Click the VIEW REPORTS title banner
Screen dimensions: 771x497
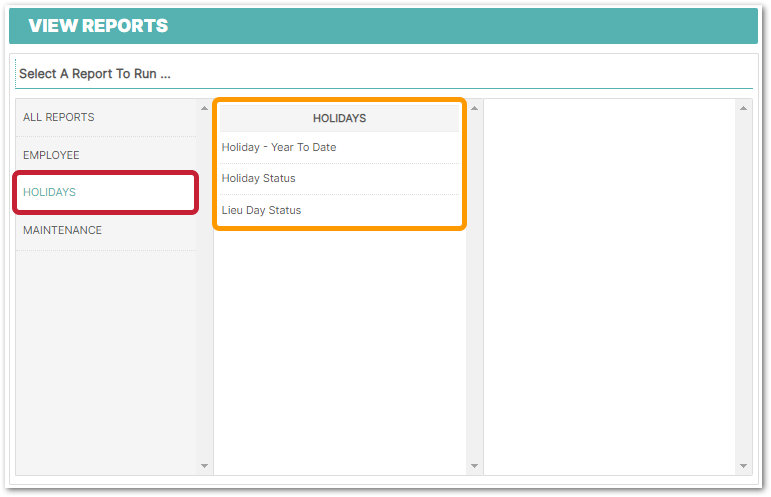pos(383,26)
